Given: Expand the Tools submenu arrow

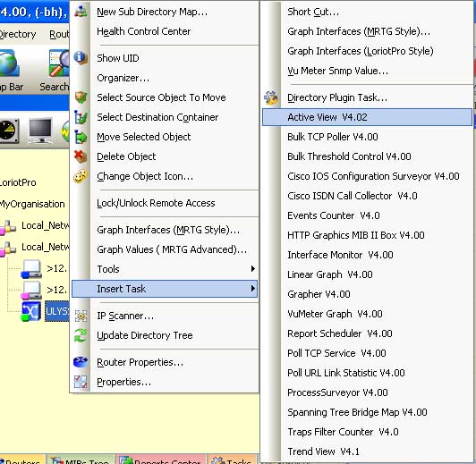Looking at the screenshot, I should point(252,269).
